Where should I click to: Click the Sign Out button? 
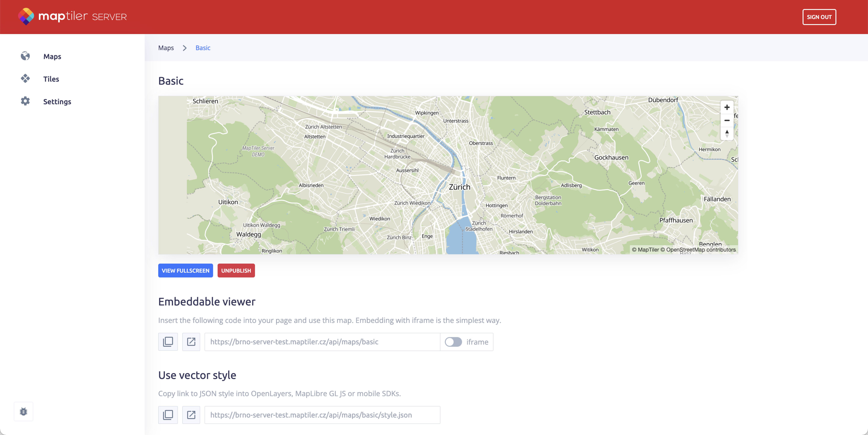click(819, 17)
